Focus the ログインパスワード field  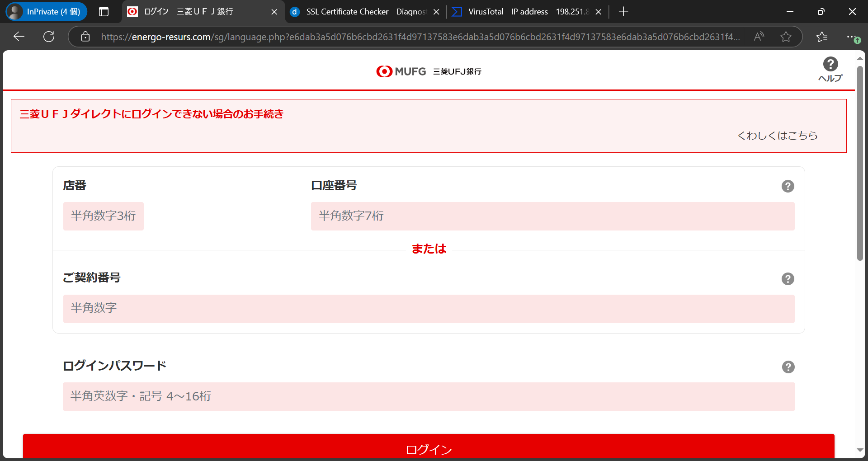pyautogui.click(x=429, y=397)
